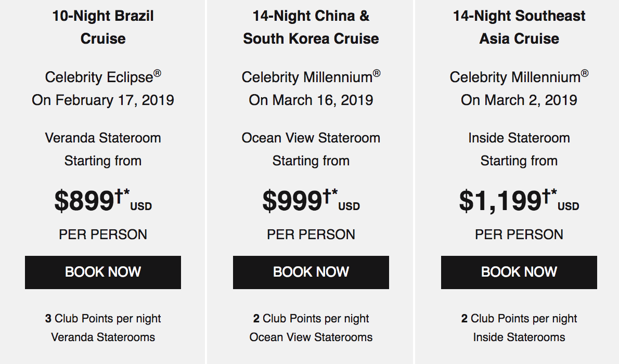Click the $899 USD price

102,201
